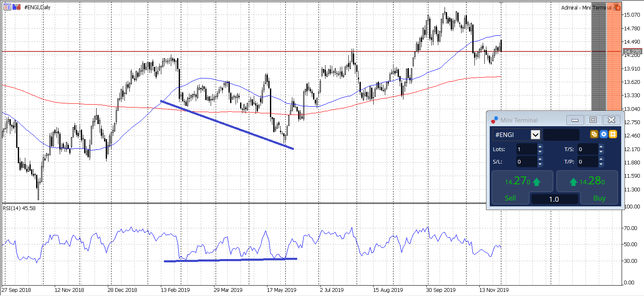Click the 30 Sep 2019 date label

(x=440, y=290)
